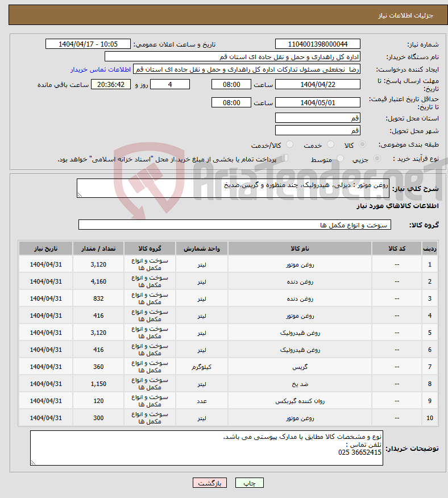Open the اطلاعات تماس خریدار link
Screen dimensions: 448x498
click(101, 69)
